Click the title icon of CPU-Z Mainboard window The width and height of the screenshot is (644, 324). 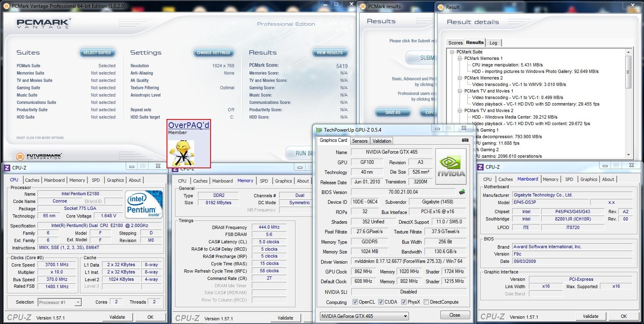481,167
